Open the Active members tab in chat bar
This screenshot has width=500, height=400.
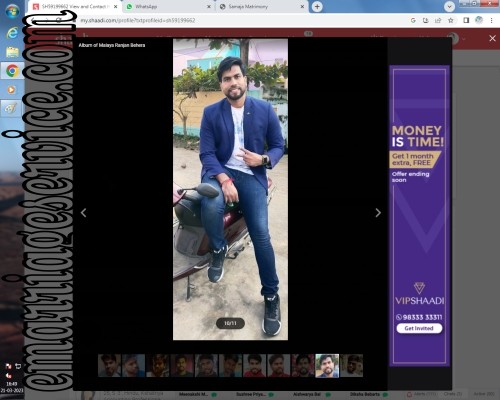pos(484,395)
